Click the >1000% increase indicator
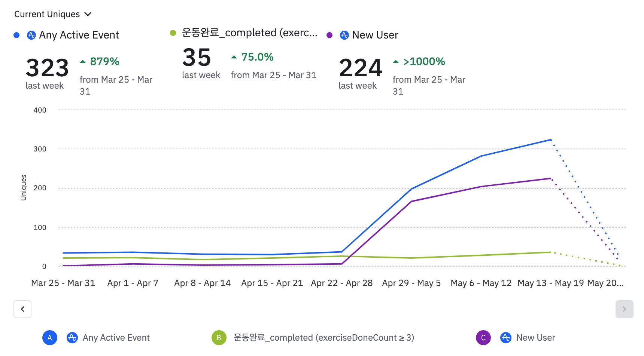 click(x=419, y=61)
